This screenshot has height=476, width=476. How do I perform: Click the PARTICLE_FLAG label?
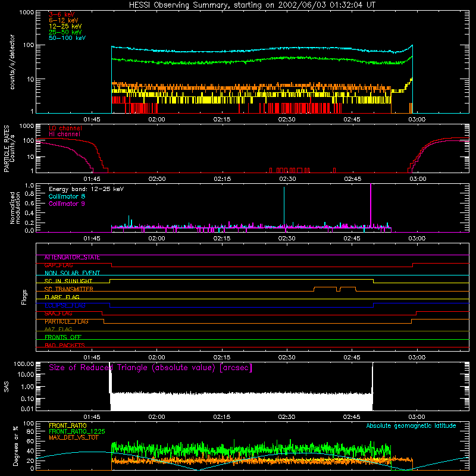[x=67, y=321]
